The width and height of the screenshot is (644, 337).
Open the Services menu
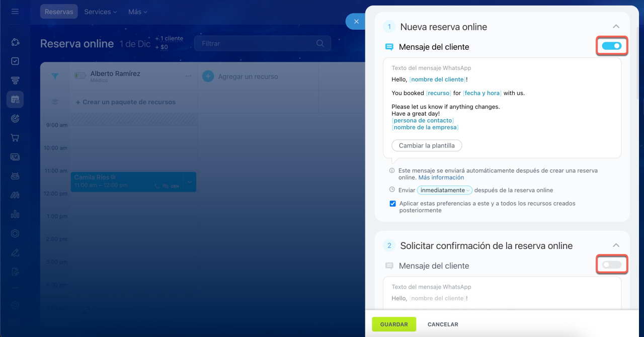coord(100,12)
